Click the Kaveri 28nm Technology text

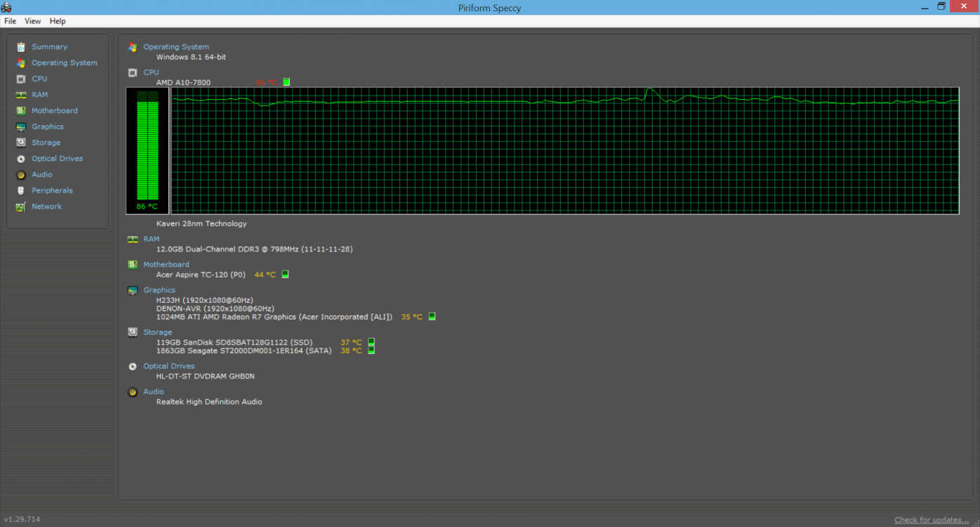coord(201,223)
